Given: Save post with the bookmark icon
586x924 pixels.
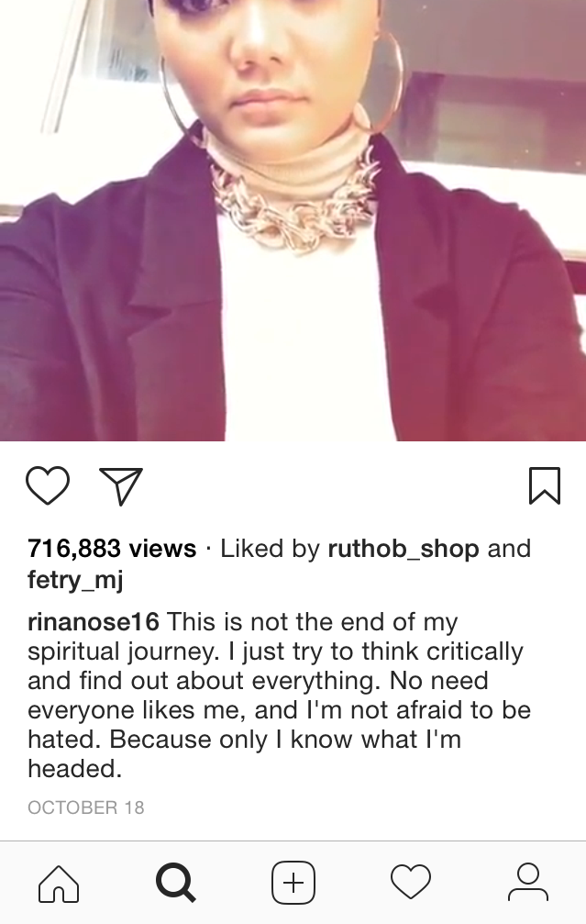Looking at the screenshot, I should [545, 486].
